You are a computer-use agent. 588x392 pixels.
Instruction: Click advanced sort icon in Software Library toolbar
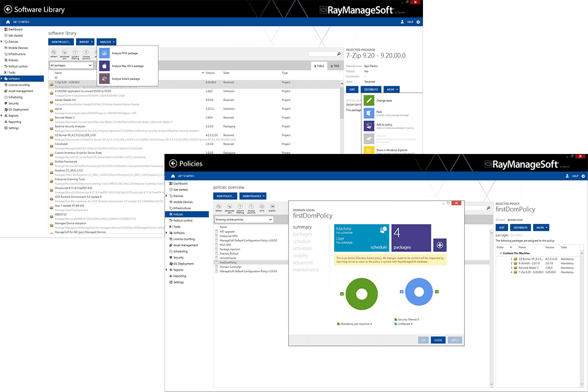[x=65, y=52]
